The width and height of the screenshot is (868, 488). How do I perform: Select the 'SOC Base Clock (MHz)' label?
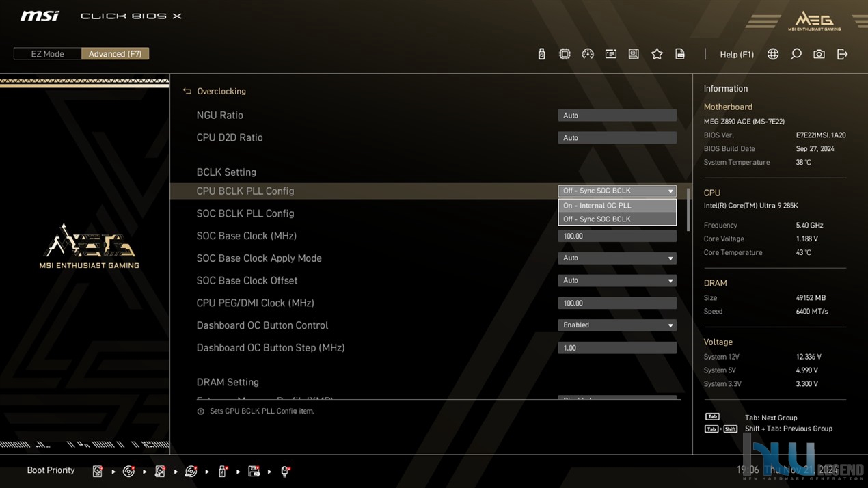[x=247, y=236]
